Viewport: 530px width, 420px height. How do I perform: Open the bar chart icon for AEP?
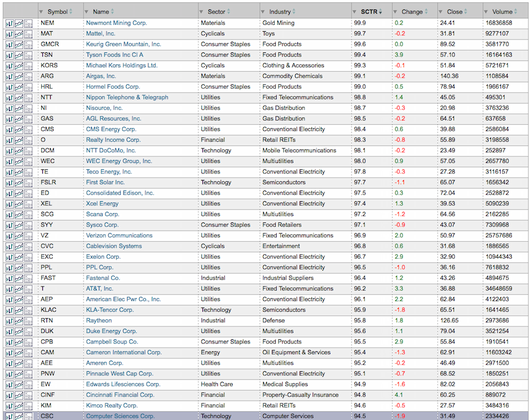pos(9,300)
